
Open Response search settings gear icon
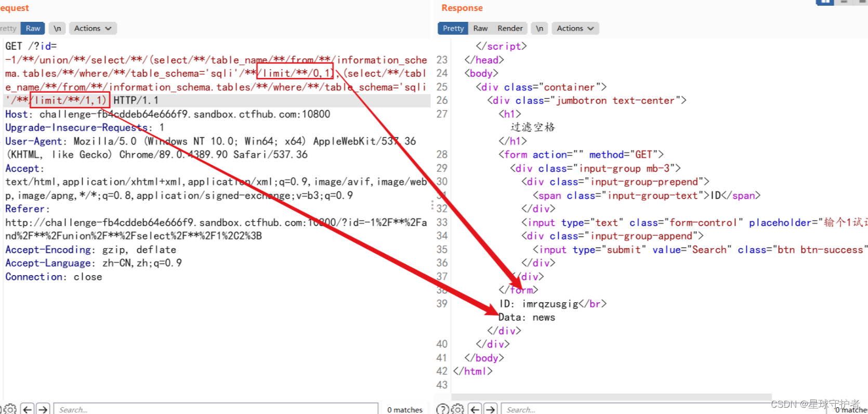coord(457,409)
